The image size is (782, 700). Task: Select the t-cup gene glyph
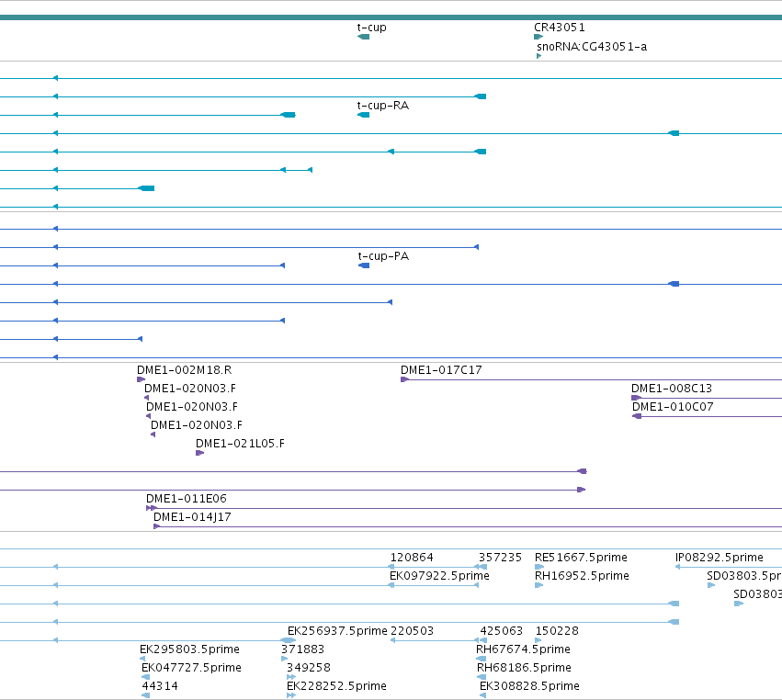tap(364, 37)
